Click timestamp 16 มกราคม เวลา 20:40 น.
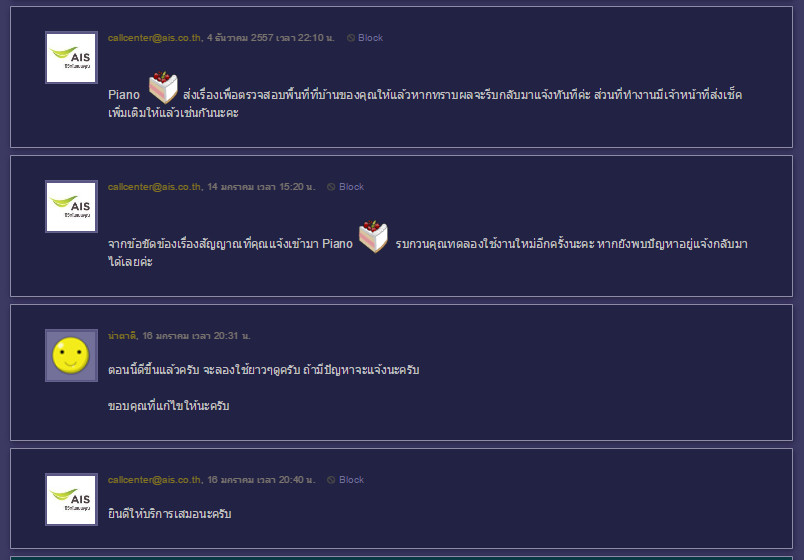This screenshot has width=804, height=560. tap(261, 480)
